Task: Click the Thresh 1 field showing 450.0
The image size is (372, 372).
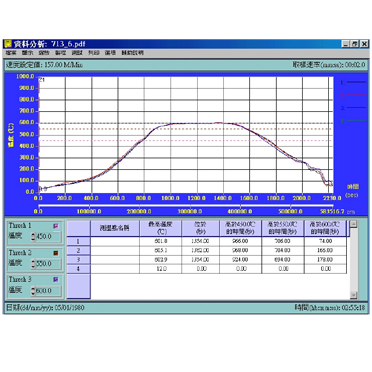Action: coord(48,237)
